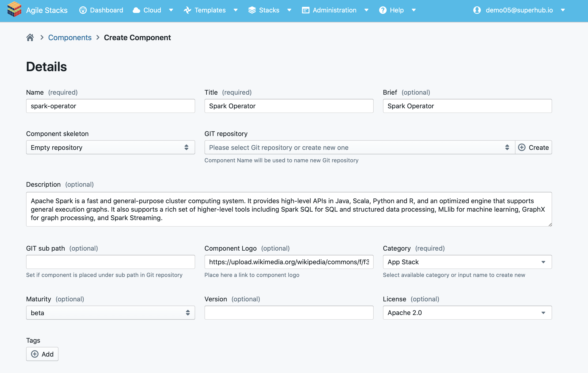Screen dimensions: 588x373
Task: Click the 'Details' heading
Action: pos(46,67)
